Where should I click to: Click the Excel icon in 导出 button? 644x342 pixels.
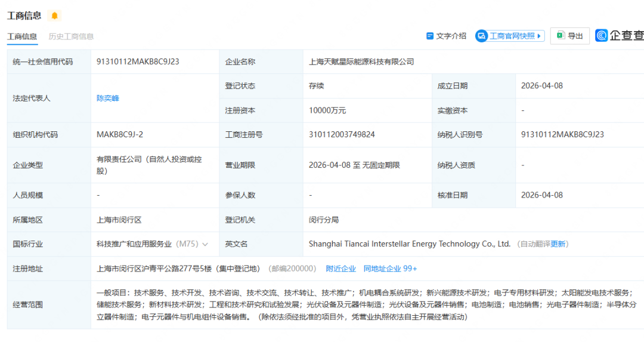pos(561,36)
